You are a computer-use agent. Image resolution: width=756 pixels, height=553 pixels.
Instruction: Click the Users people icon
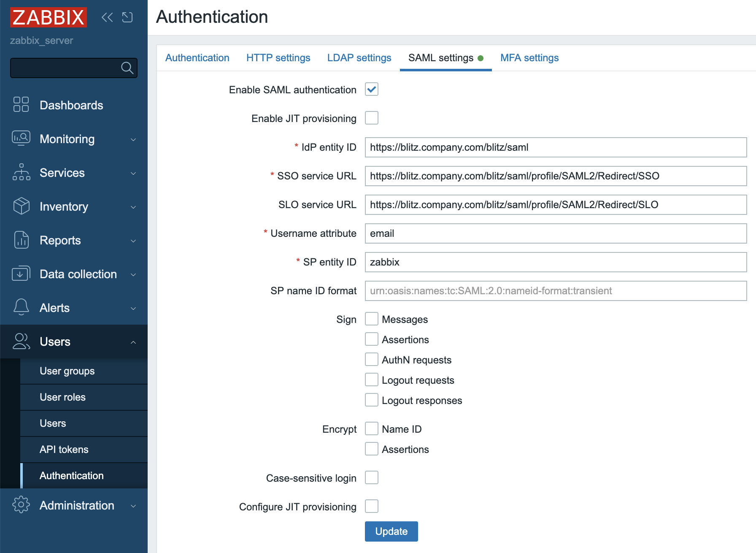tap(21, 341)
